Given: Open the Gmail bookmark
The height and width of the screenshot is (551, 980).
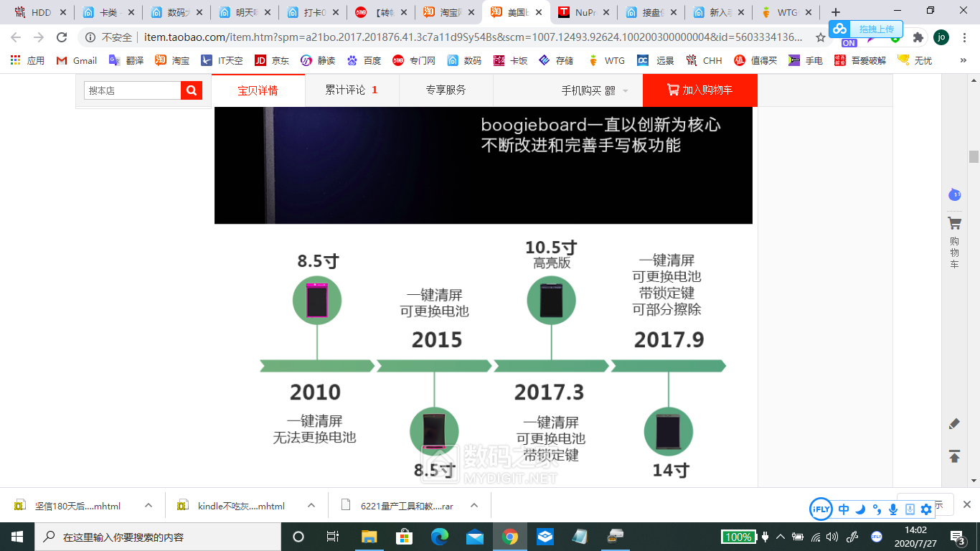Looking at the screenshot, I should point(77,60).
